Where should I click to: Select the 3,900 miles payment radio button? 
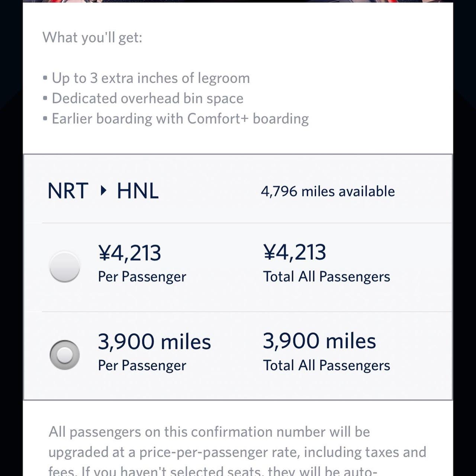click(x=65, y=355)
